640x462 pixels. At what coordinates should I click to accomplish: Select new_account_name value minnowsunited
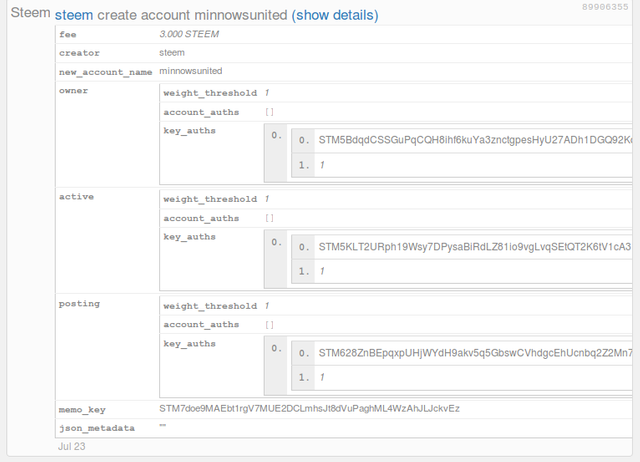(191, 71)
